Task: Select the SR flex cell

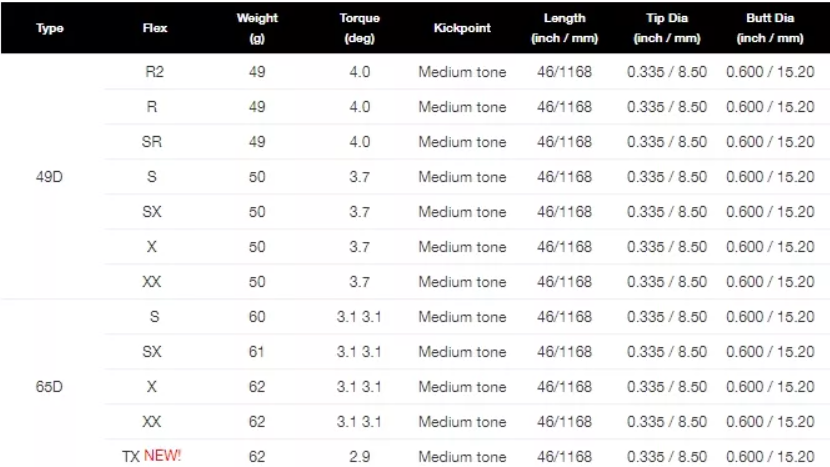Action: 153,142
